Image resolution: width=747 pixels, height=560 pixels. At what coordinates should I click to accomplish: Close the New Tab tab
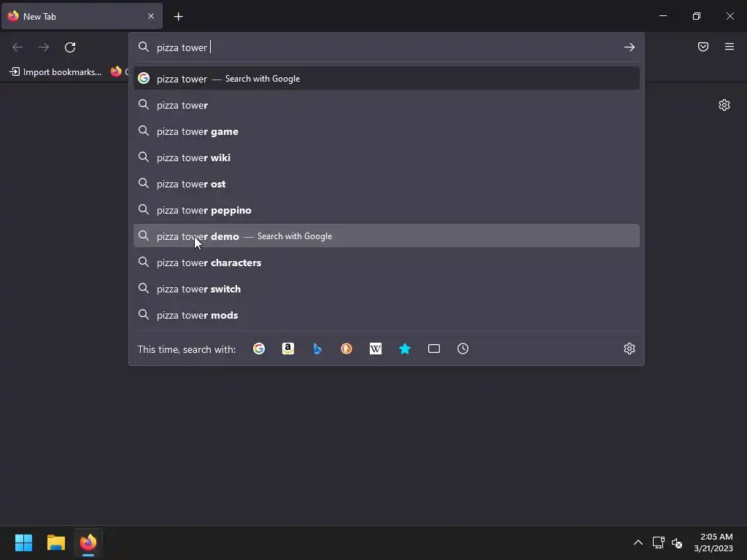(151, 16)
